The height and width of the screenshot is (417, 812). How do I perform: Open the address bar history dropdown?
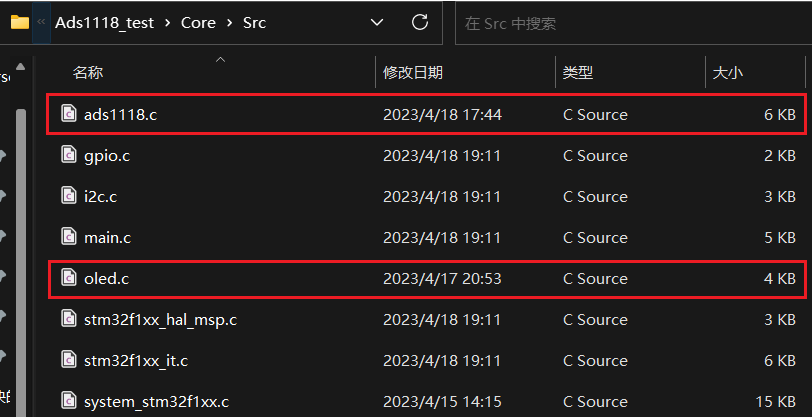(x=377, y=22)
